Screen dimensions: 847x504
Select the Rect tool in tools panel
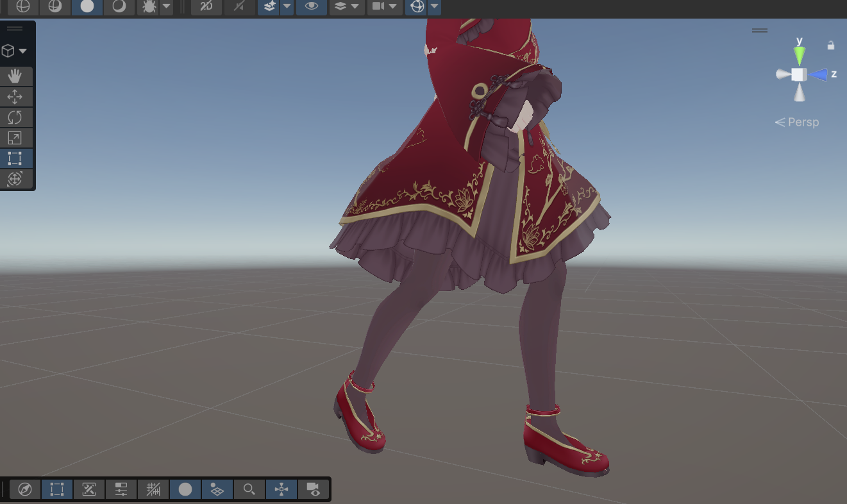[x=15, y=158]
